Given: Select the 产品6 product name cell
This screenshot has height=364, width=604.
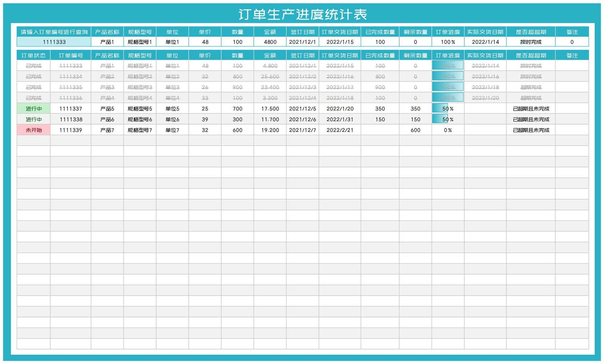Looking at the screenshot, I should tap(107, 119).
